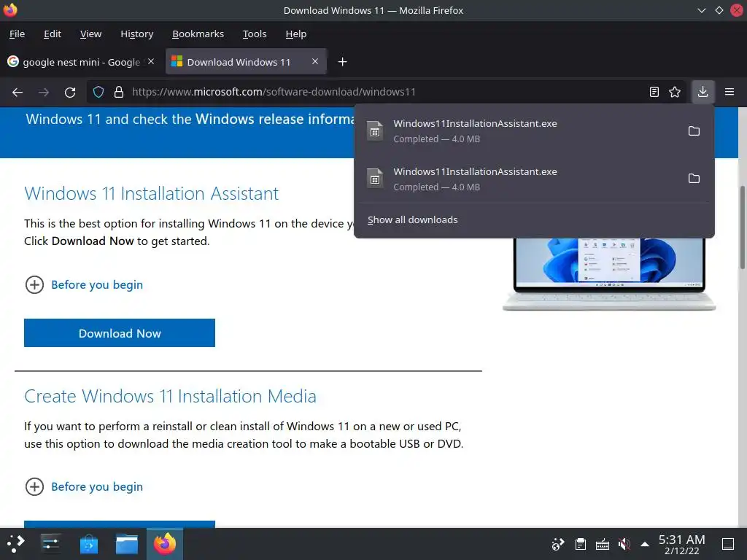The image size is (747, 560).
Task: Close the google nest mini tab
Action: 151,61
